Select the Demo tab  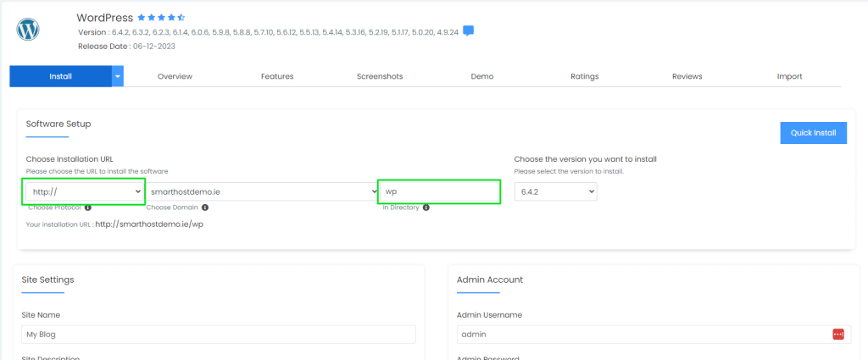481,76
